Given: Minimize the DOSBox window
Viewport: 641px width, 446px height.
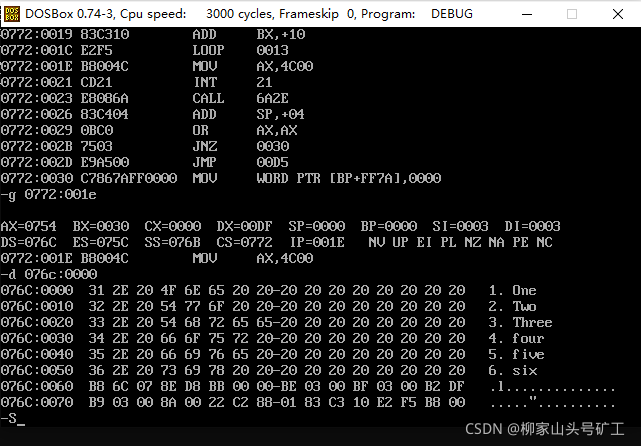Looking at the screenshot, I should pos(527,14).
